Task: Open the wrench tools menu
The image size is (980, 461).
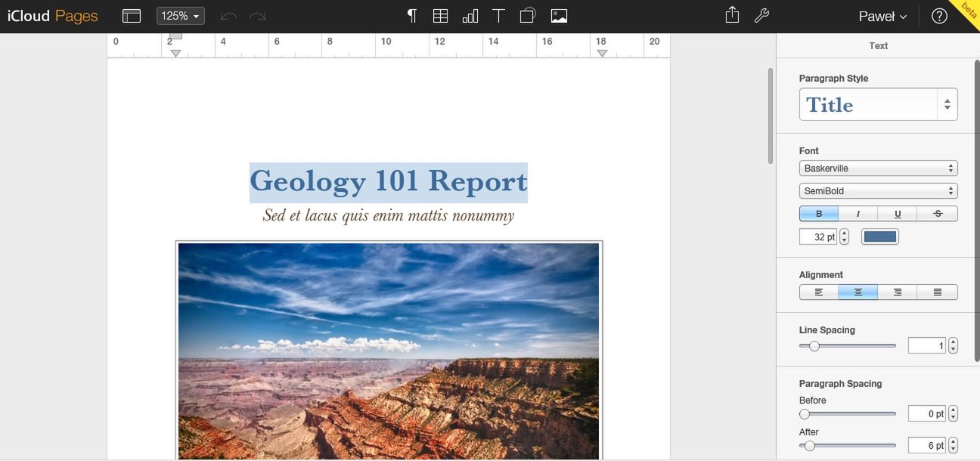Action: (x=761, y=16)
